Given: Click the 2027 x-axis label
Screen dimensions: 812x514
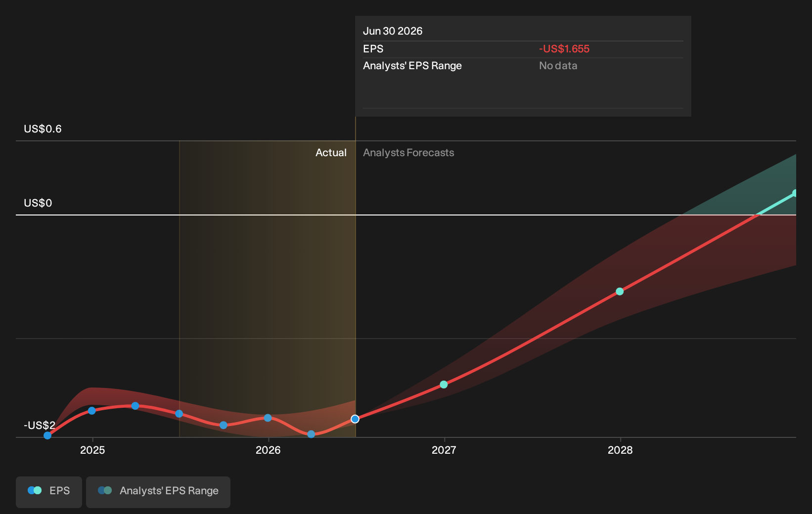Looking at the screenshot, I should click(x=444, y=450).
